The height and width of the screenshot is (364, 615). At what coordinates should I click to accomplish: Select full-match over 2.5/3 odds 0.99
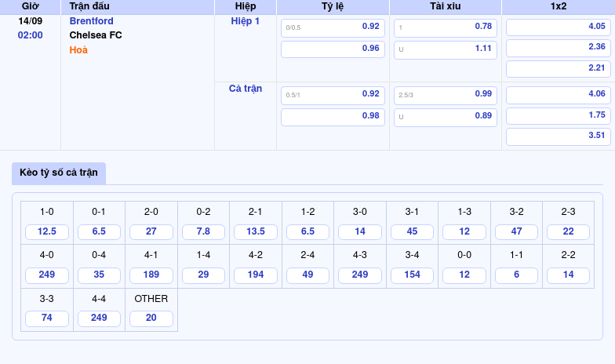[x=445, y=94]
